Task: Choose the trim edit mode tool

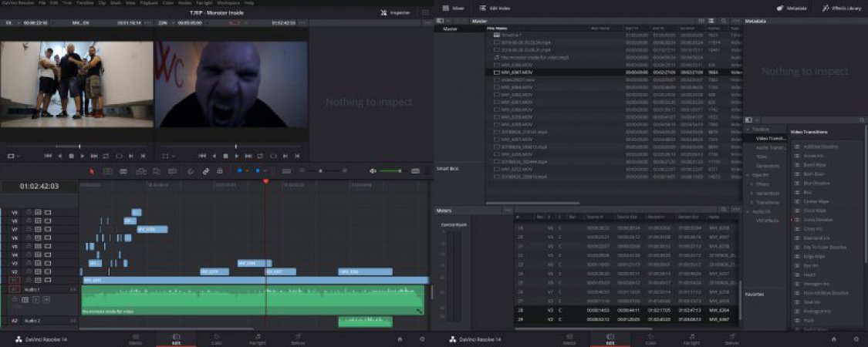Action: [x=107, y=171]
